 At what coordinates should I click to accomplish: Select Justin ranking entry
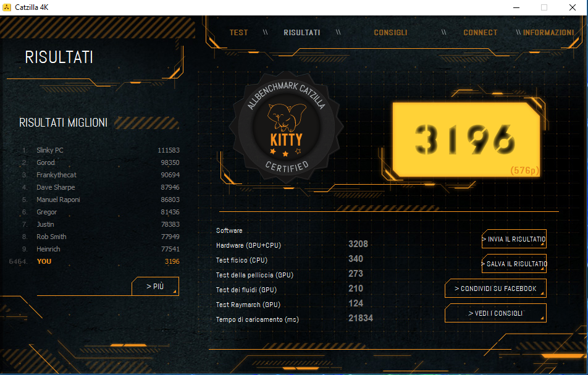coord(101,224)
